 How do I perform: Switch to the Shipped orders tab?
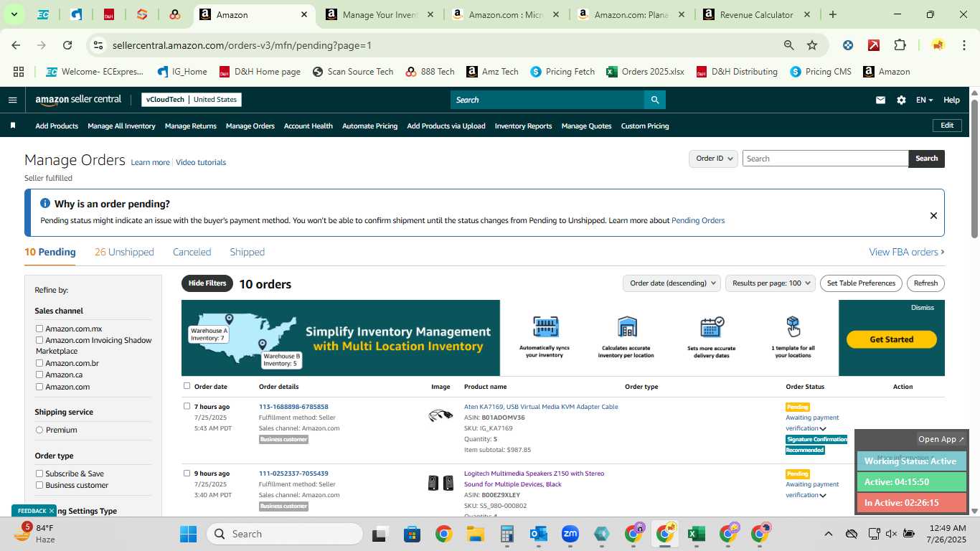point(247,252)
